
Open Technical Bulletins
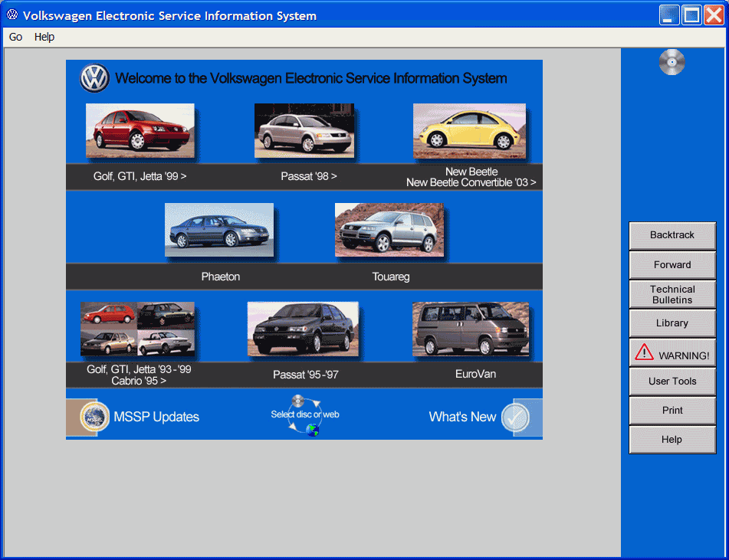[672, 294]
